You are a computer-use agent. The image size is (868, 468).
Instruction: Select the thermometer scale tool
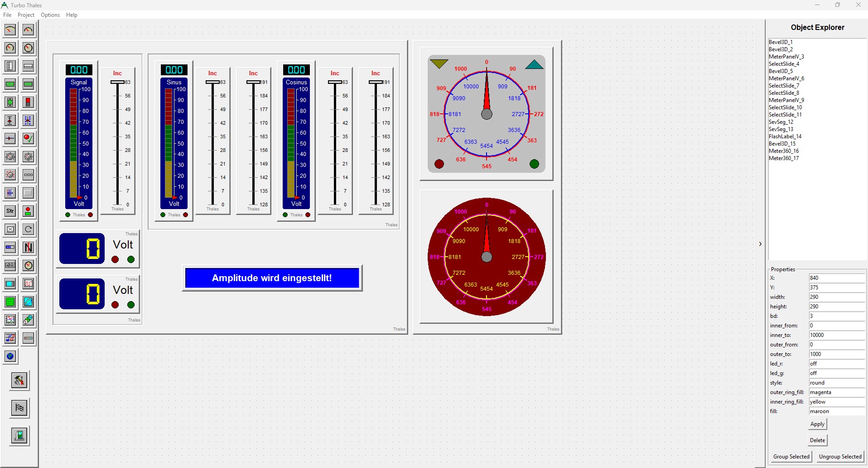(x=10, y=66)
